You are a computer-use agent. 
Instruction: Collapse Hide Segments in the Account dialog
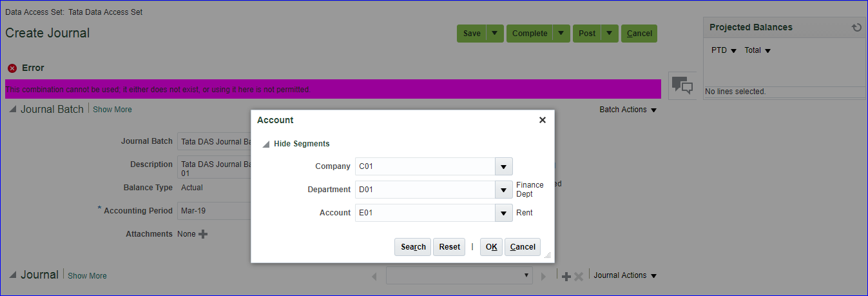266,144
